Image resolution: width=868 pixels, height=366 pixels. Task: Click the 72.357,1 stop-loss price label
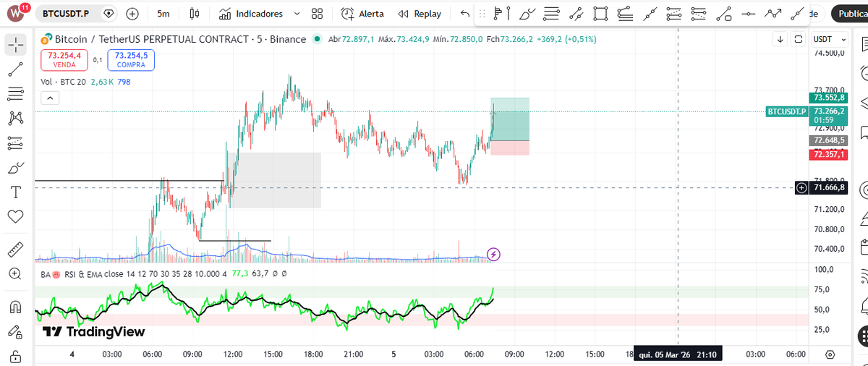pyautogui.click(x=829, y=154)
